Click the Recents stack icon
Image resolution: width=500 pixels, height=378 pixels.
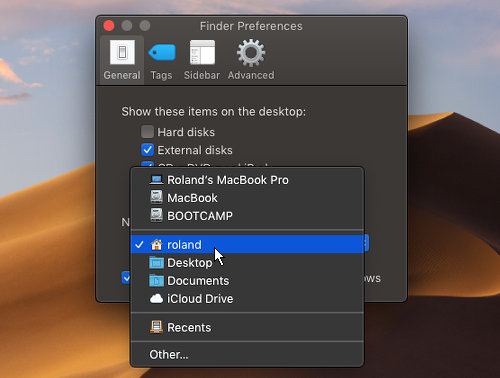click(x=156, y=327)
